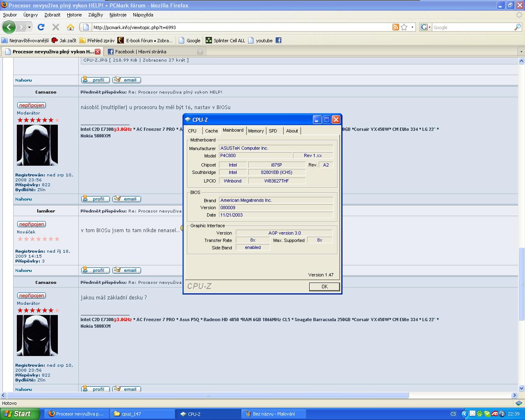Go to home page via house icon
The image size is (525, 420).
(71, 27)
